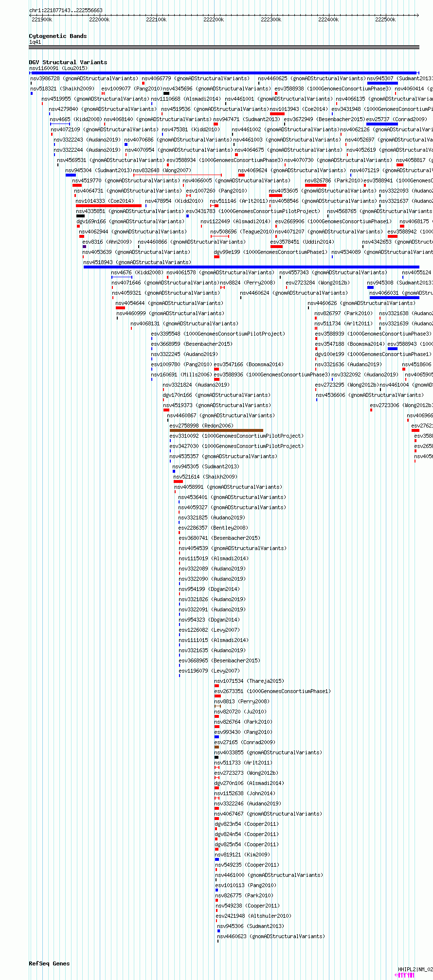Select esv27165 (Conrad2009) variant label
The height and width of the screenshot is (980, 433).
(x=245, y=742)
